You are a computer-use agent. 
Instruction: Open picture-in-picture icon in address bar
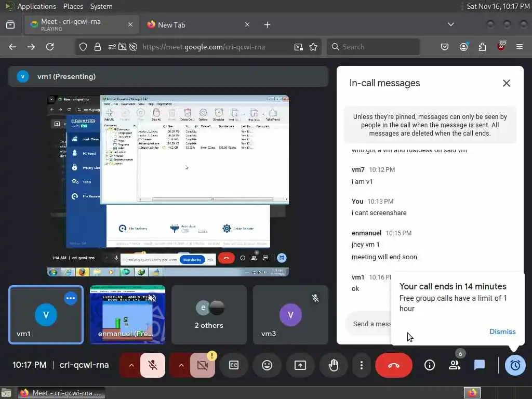(x=299, y=47)
